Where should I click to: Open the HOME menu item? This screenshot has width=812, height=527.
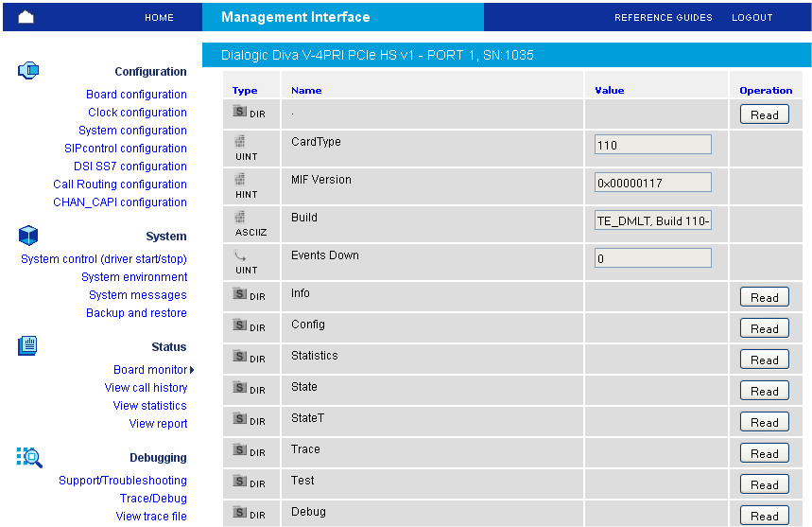[159, 17]
